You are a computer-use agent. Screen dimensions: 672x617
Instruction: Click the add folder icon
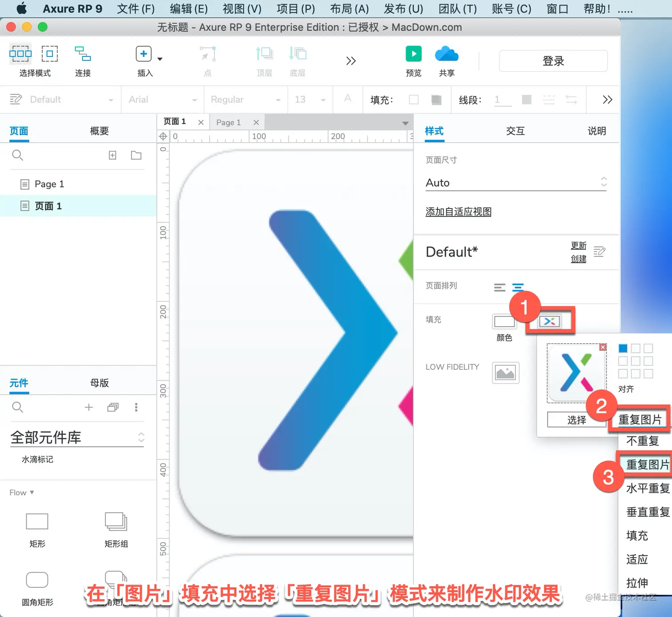136,155
